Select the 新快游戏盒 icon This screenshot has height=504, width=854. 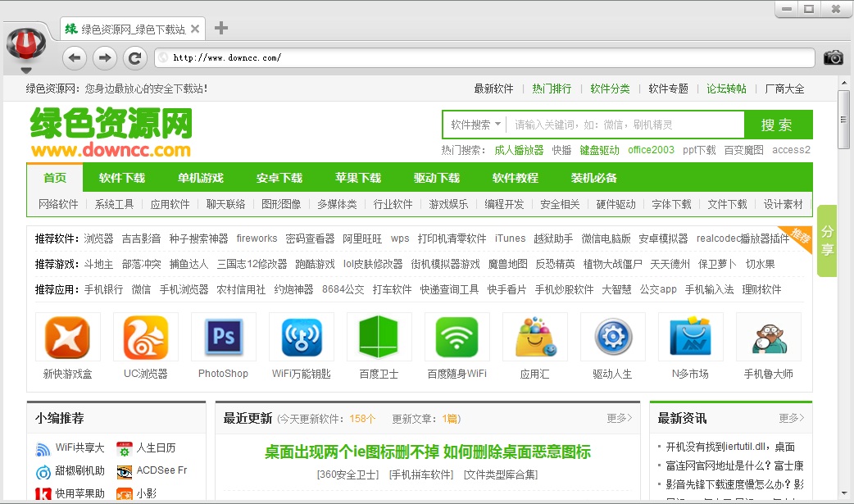coord(67,337)
